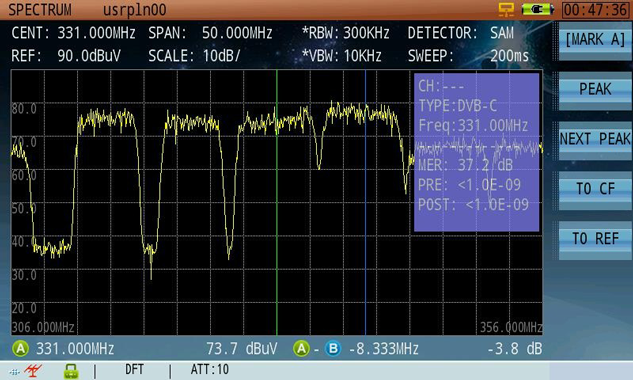Click the network connection icon in top bar
633x380 pixels.
click(506, 9)
